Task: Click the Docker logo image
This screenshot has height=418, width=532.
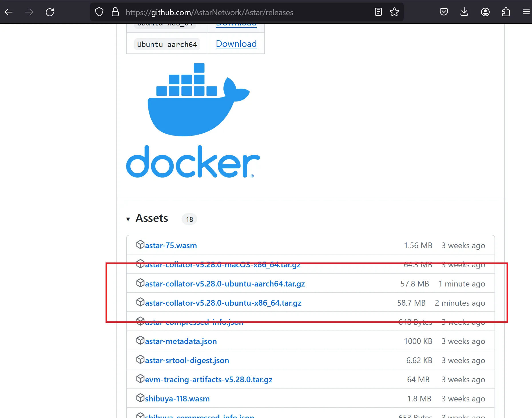Action: (x=193, y=120)
